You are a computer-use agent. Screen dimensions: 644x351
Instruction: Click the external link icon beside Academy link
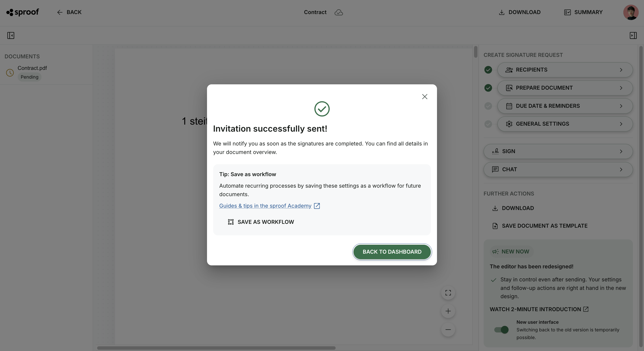pos(317,206)
